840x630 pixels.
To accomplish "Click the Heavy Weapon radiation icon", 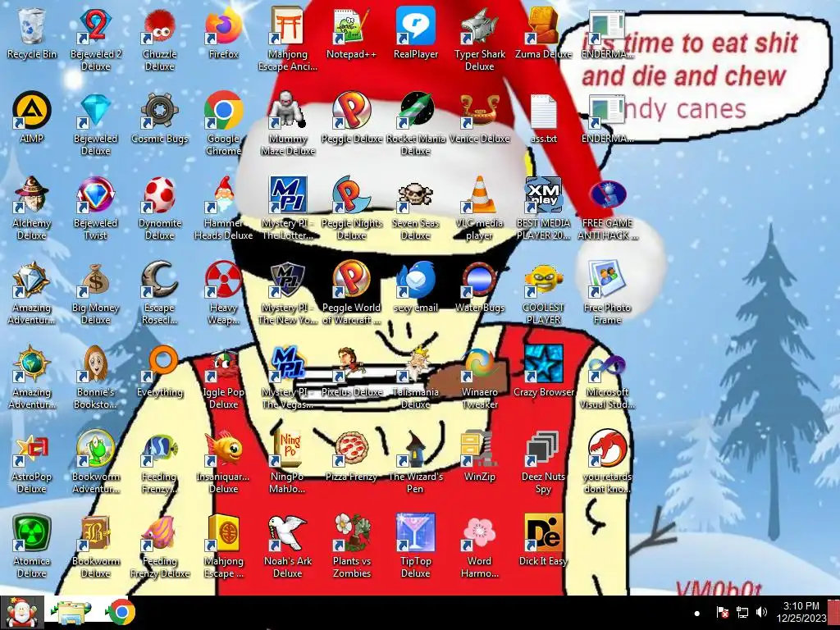I will click(x=223, y=279).
